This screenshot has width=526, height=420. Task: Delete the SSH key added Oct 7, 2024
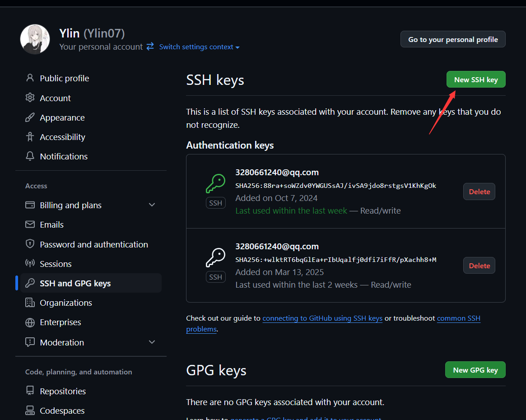(479, 191)
